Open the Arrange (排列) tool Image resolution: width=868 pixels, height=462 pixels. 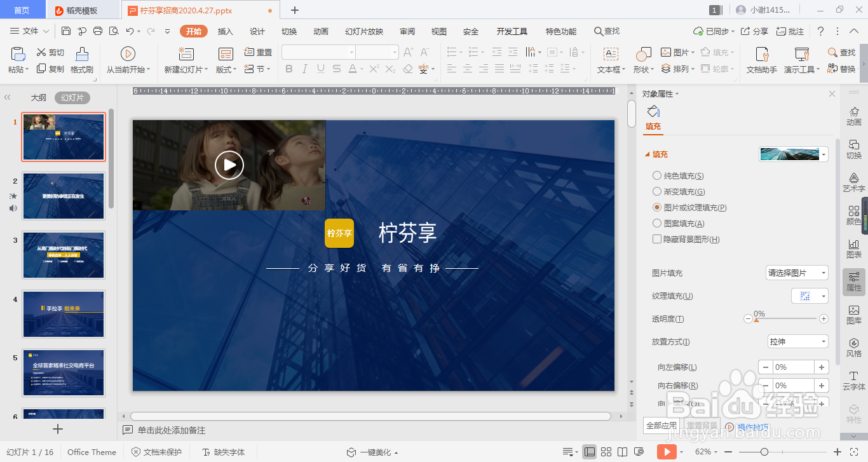pos(677,69)
